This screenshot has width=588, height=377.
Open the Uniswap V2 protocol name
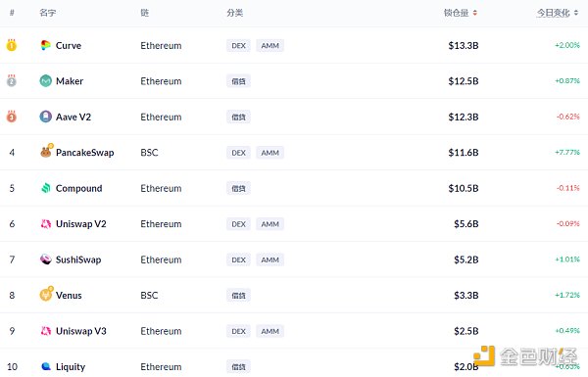[81, 224]
